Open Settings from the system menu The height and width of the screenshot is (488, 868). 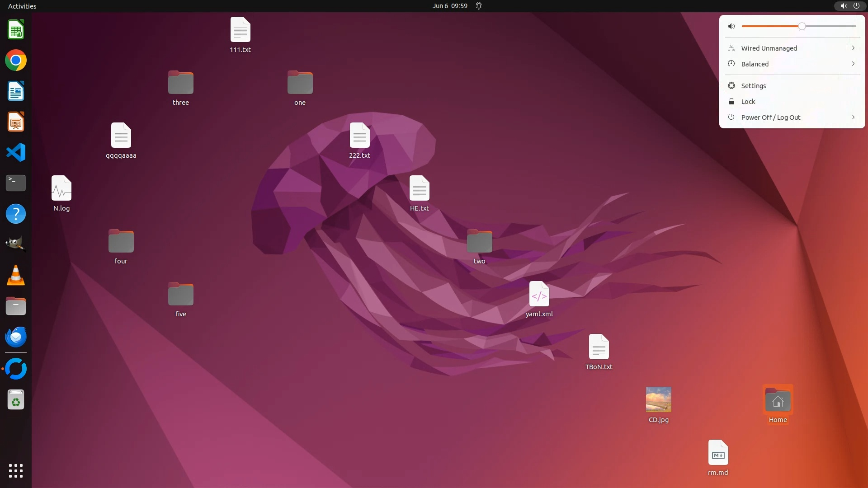pyautogui.click(x=753, y=86)
